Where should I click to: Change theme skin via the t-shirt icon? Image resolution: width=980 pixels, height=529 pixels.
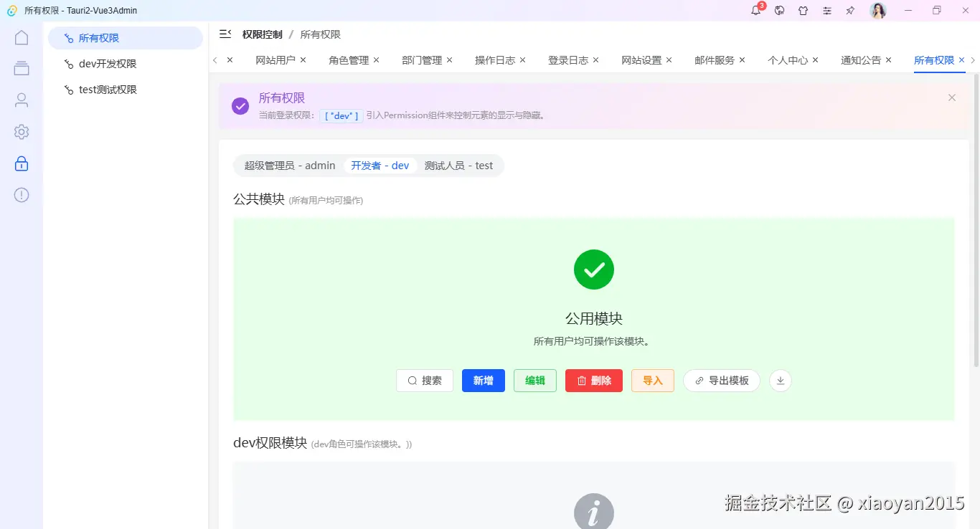coord(803,11)
